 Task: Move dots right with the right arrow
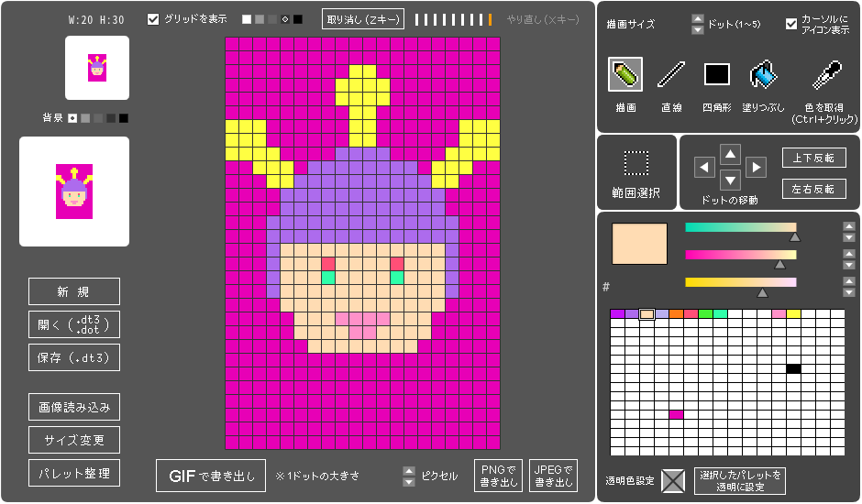(x=756, y=167)
